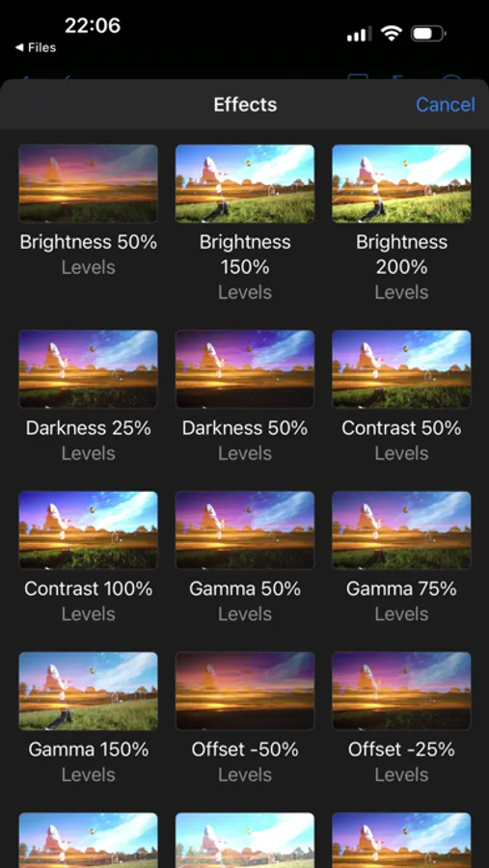Select the Offset -25% effect thumbnail
The height and width of the screenshot is (868, 489).
click(x=401, y=691)
